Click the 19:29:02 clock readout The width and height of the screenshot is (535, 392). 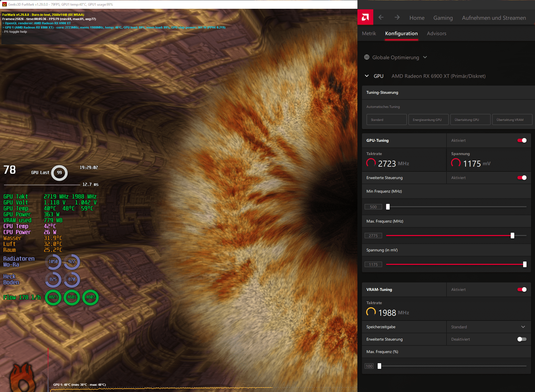click(89, 167)
